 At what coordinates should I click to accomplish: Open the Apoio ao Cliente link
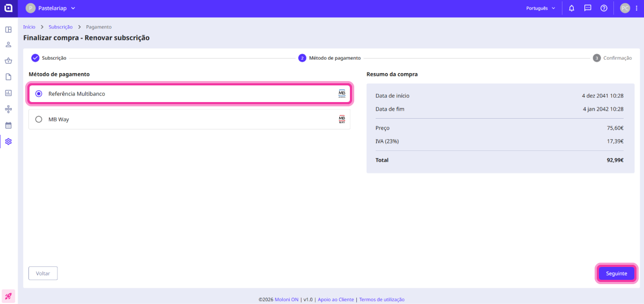click(336, 300)
